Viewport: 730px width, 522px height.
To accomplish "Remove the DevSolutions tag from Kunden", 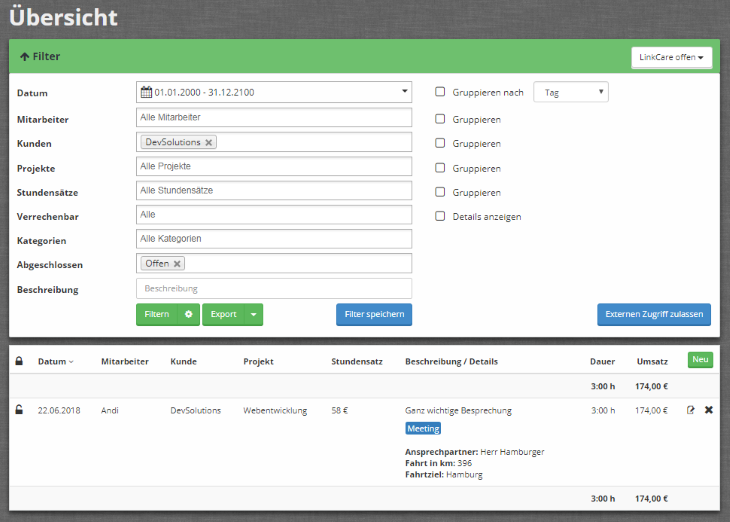I will click(208, 143).
